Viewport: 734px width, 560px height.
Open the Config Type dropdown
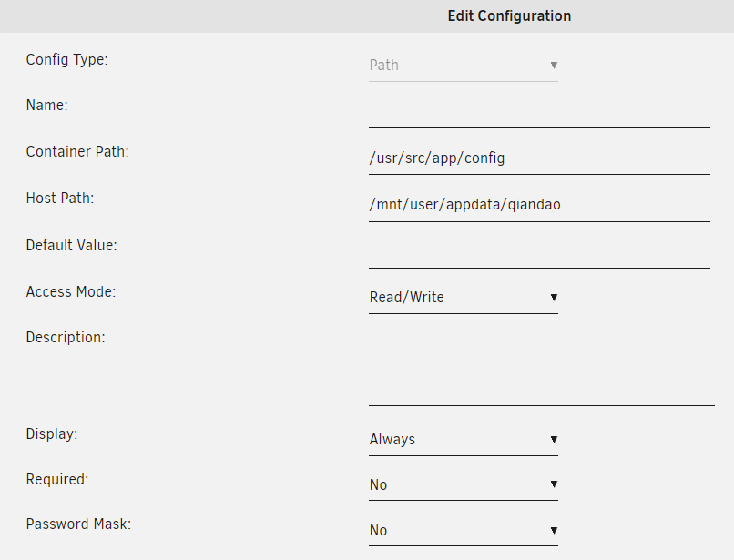point(463,66)
